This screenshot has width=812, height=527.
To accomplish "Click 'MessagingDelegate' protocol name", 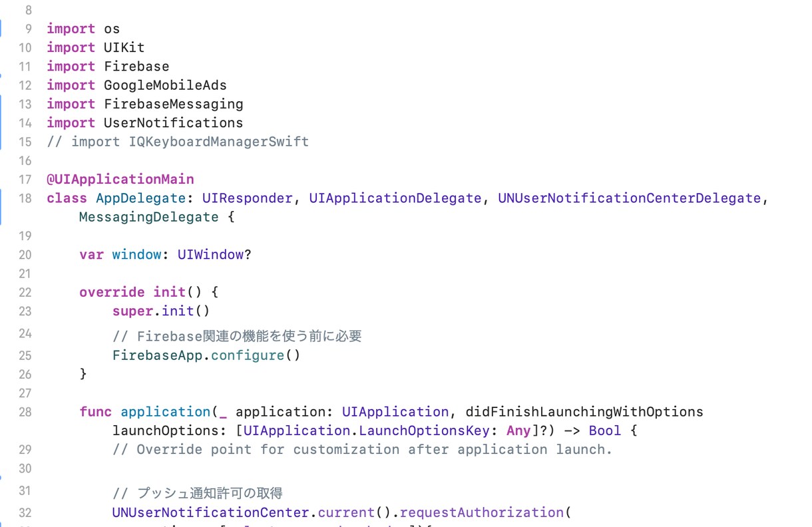I will 148,217.
